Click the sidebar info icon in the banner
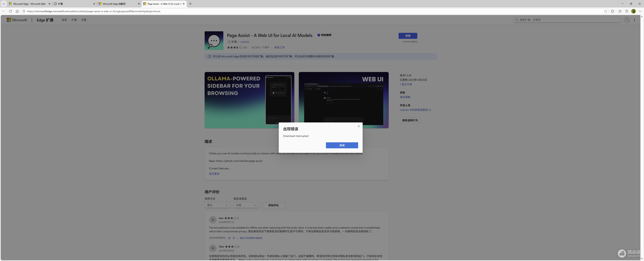This screenshot has height=261, width=644. point(209,56)
